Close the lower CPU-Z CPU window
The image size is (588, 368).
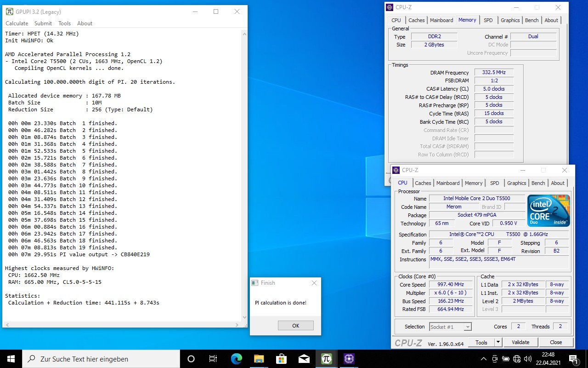tap(565, 170)
